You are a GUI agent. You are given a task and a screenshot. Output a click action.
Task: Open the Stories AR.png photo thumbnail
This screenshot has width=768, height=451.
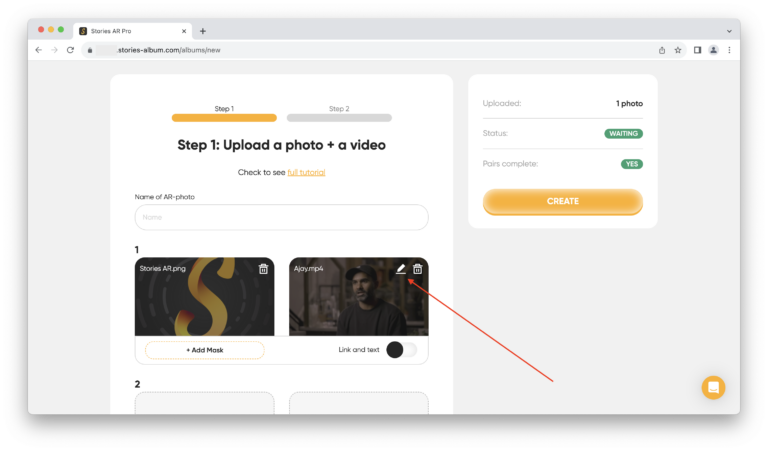(x=205, y=297)
